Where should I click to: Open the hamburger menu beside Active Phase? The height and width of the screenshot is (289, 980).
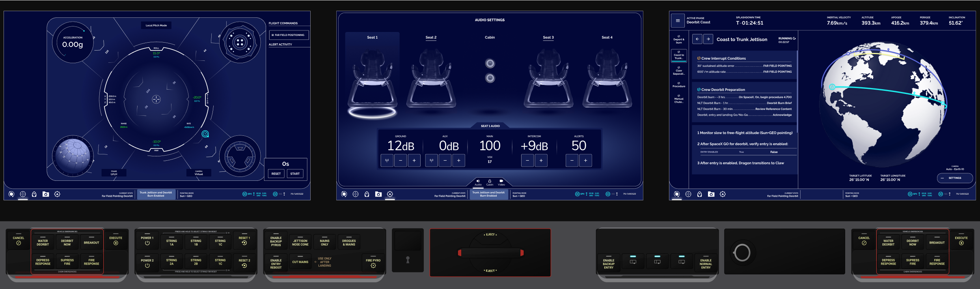pyautogui.click(x=678, y=21)
